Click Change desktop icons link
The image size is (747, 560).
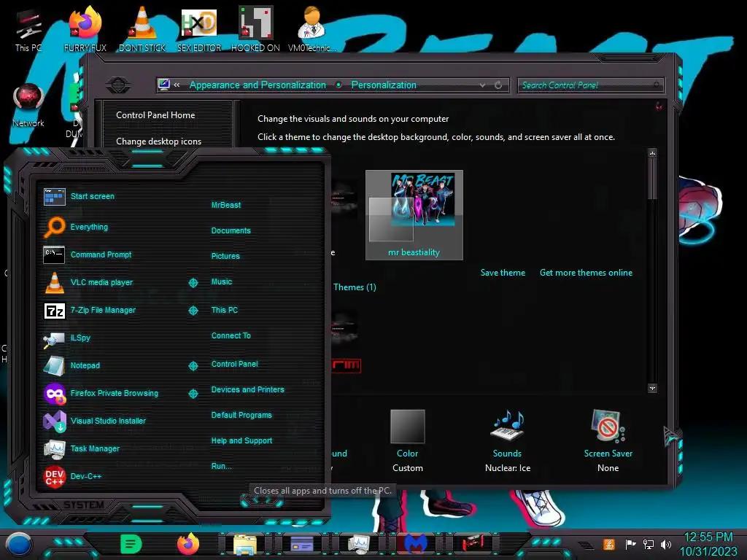click(158, 141)
